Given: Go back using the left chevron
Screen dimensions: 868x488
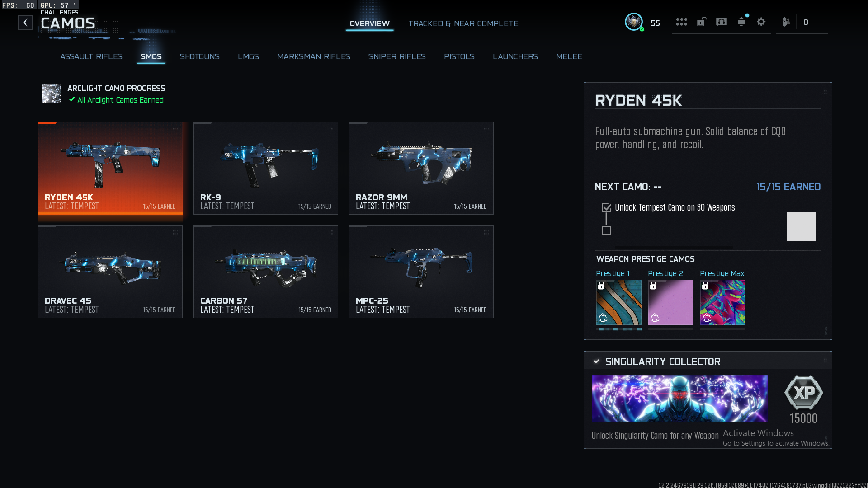Looking at the screenshot, I should click(x=25, y=23).
